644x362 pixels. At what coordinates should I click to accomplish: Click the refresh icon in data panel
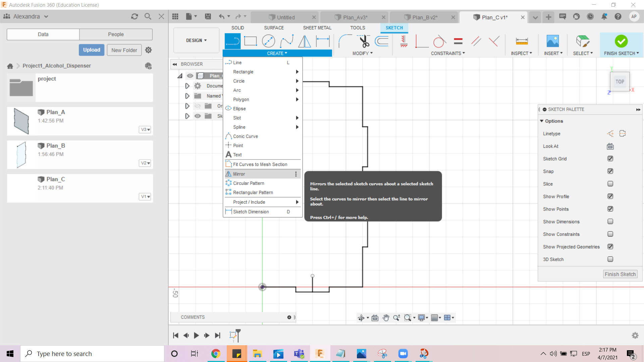[x=135, y=16]
